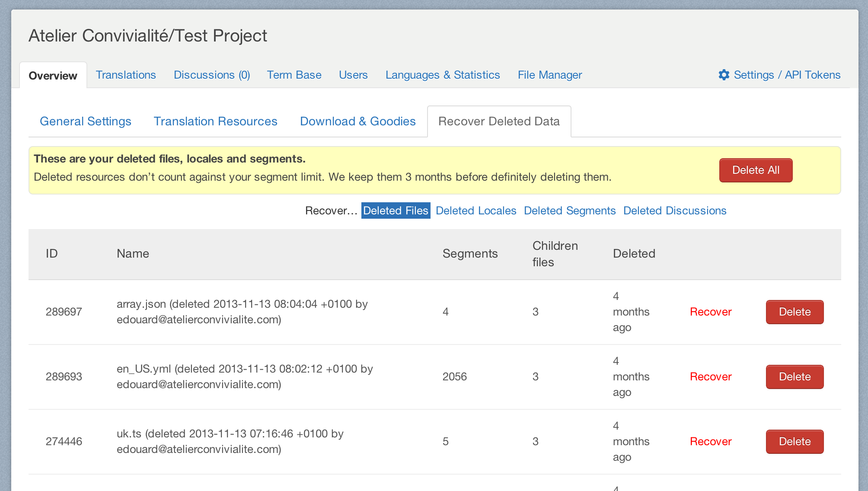868x491 pixels.
Task: Open Discussions (0) tab
Action: (212, 75)
